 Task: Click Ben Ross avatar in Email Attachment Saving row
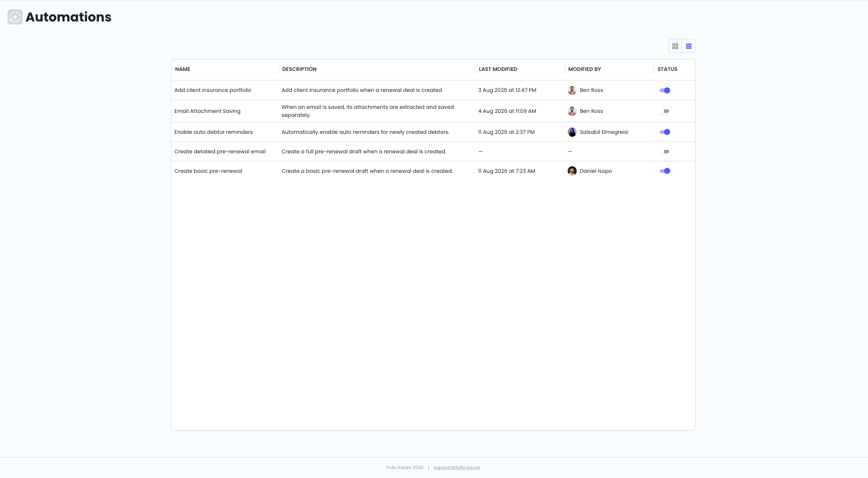(x=572, y=111)
